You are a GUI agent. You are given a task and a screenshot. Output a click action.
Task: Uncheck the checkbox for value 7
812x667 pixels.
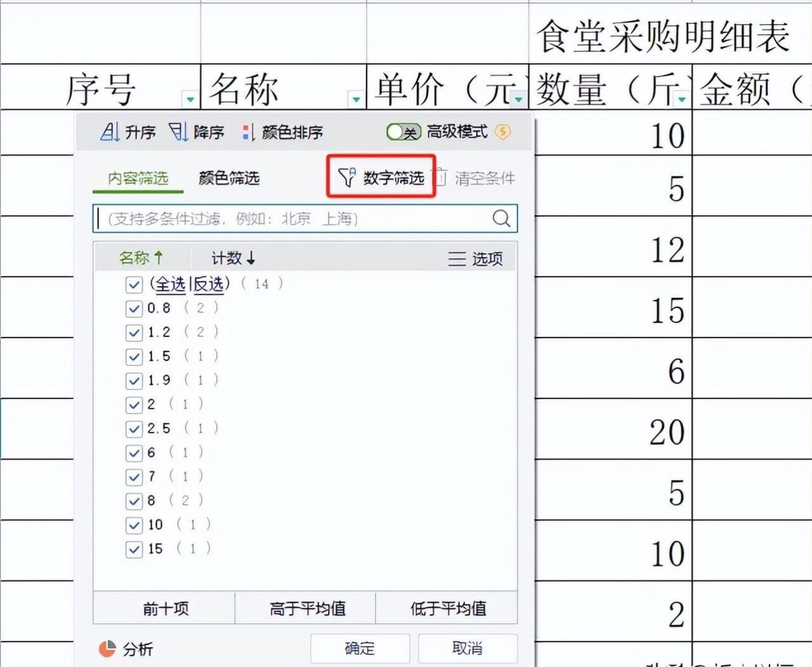point(134,477)
